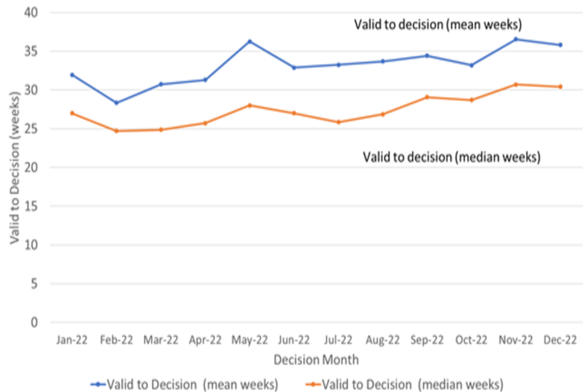This screenshot has width=588, height=392.
Task: Click the mean series data point for May-22
Action: click(x=250, y=41)
